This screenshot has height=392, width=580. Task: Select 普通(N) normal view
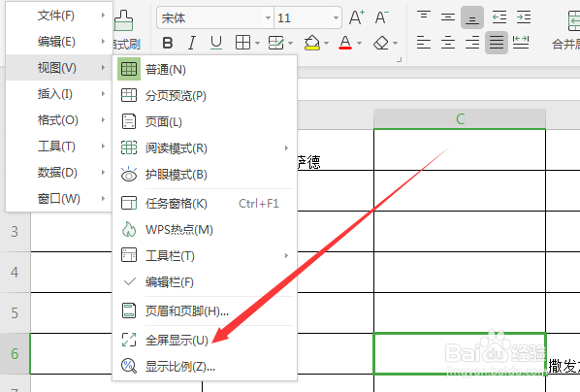click(205, 69)
